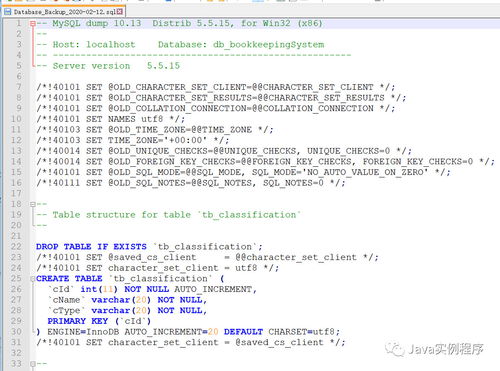Click the Server version 5.5.15 comment
Screen dimensions: 500x371
coord(116,66)
